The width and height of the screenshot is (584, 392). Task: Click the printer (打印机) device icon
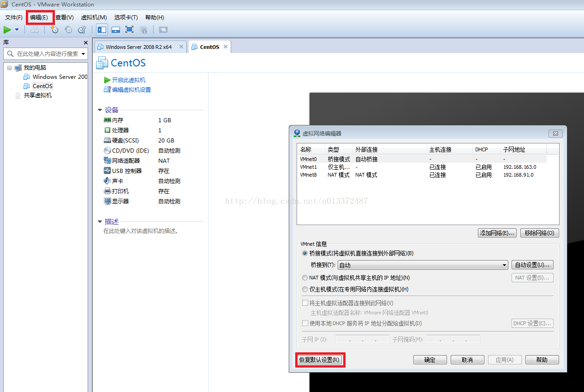(x=107, y=191)
